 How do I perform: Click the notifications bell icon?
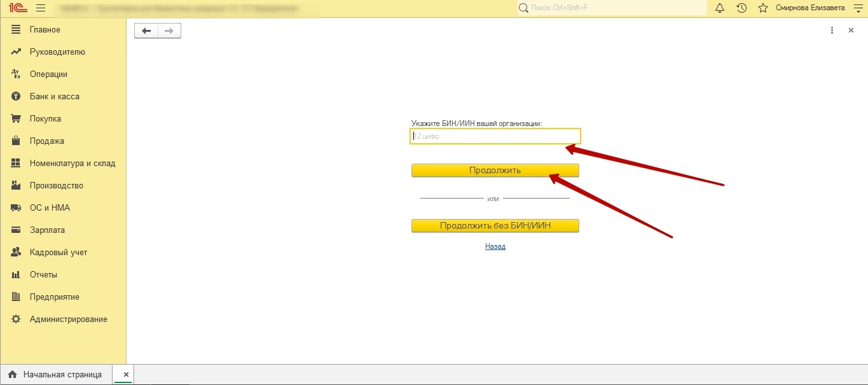click(x=720, y=8)
